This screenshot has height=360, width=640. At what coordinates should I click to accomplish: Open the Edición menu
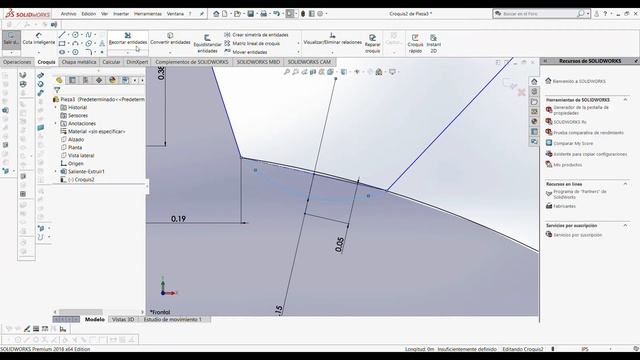(x=89, y=13)
